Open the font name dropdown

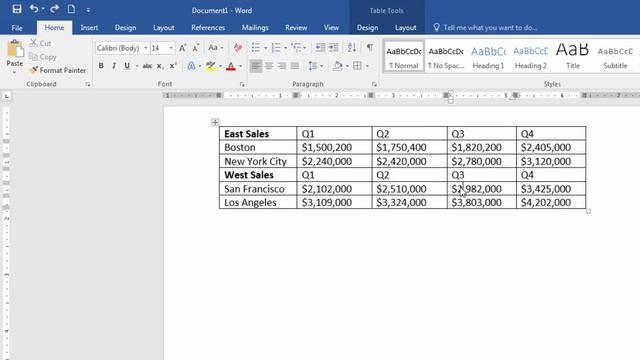click(x=146, y=48)
